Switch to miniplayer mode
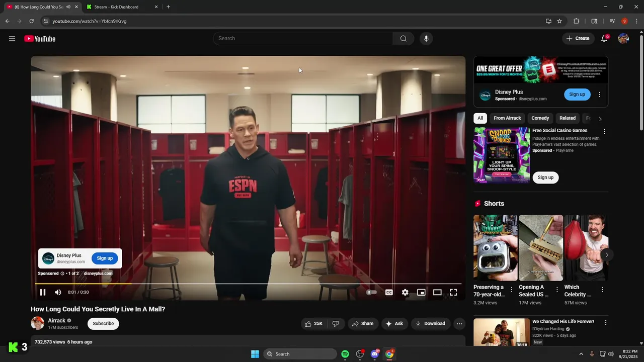The width and height of the screenshot is (644, 362). point(421,292)
